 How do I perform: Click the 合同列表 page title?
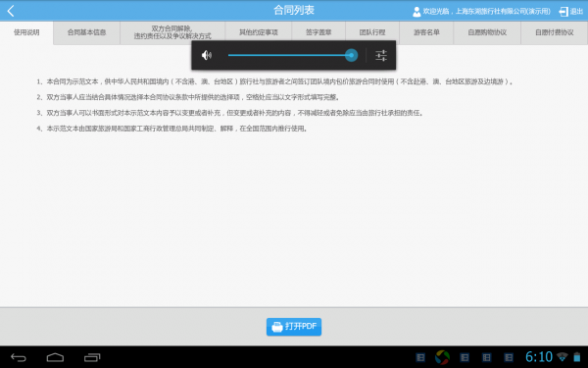coord(294,10)
